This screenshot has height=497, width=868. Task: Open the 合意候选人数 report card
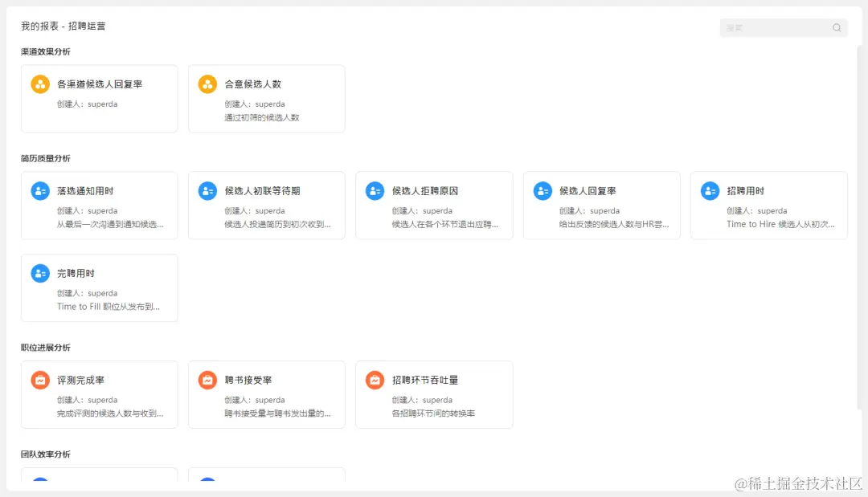(x=266, y=98)
